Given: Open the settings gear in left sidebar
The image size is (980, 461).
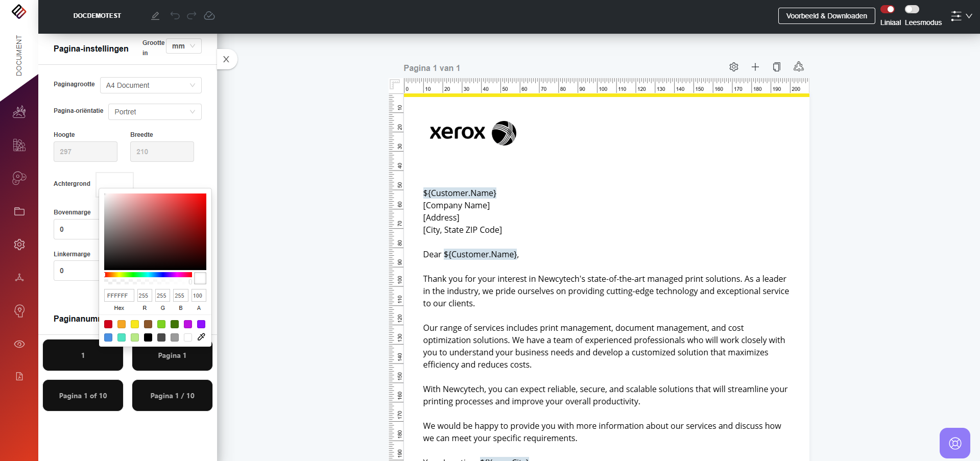Looking at the screenshot, I should coord(19,245).
